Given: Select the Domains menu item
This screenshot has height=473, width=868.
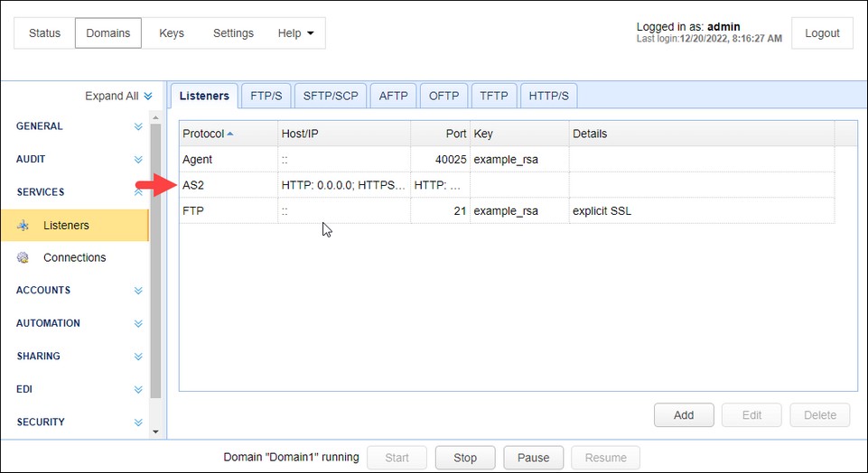Looking at the screenshot, I should 108,33.
